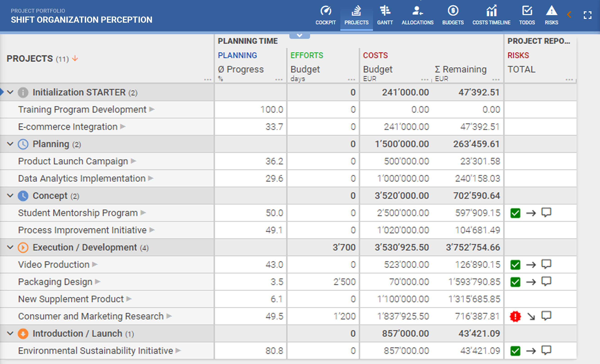Screen dimensions: 600x364
Task: Open Data Analytics Implementation project arrow
Action: (151, 178)
